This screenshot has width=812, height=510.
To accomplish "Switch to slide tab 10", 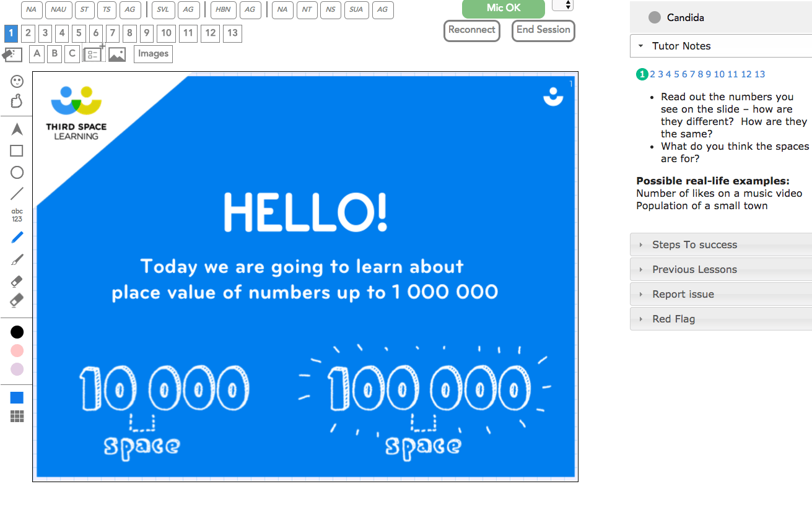I will [166, 33].
